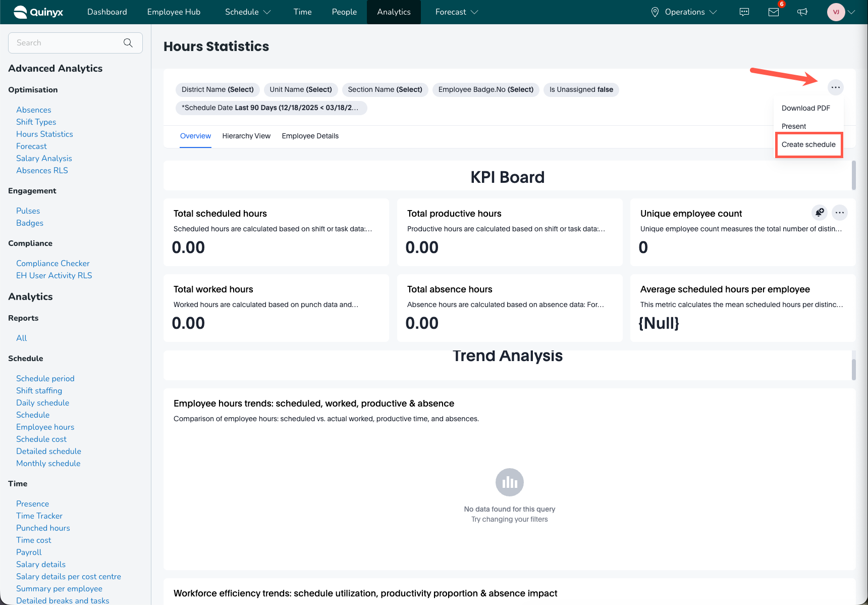868x605 pixels.
Task: Open the Operations location dropdown
Action: (x=684, y=12)
